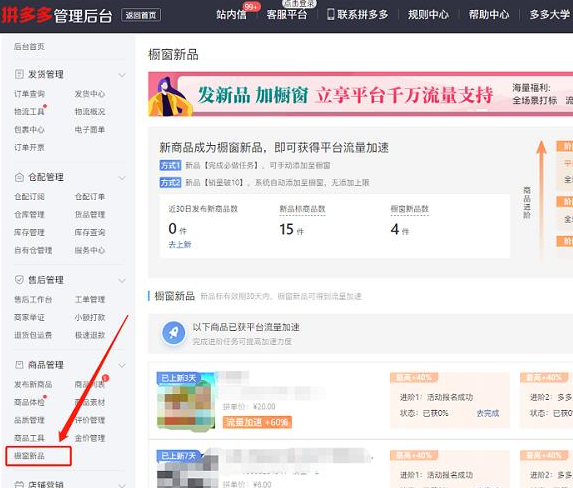This screenshot has height=488, width=573.
Task: Open 帮助中心 in the top bar
Action: point(489,15)
